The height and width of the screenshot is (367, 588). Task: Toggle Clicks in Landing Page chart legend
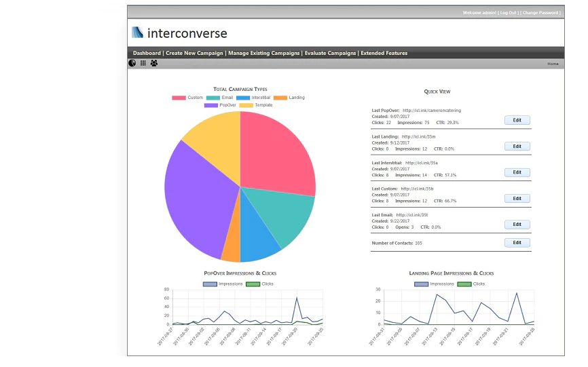[x=471, y=284]
